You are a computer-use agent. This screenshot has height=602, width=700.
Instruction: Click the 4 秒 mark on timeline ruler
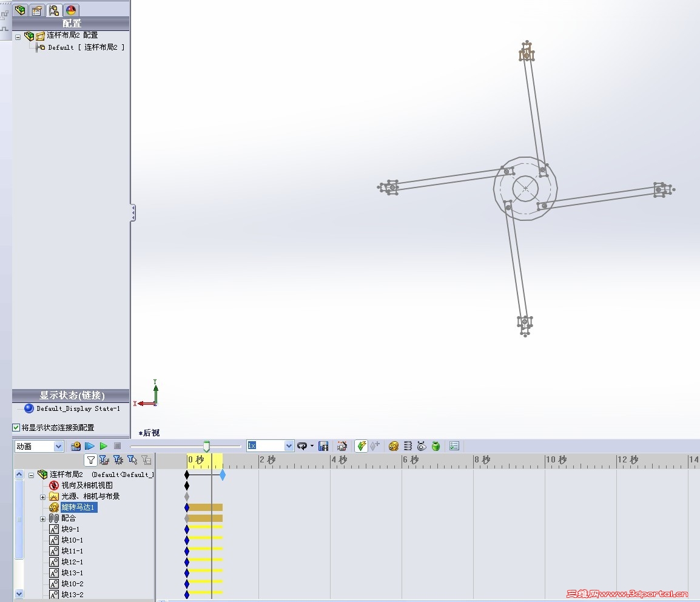point(339,459)
